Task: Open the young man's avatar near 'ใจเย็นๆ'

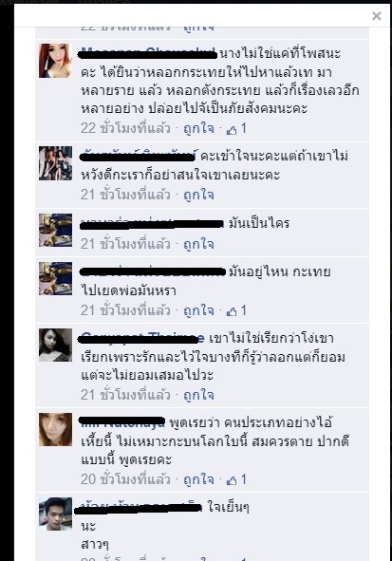Action: [x=55, y=514]
